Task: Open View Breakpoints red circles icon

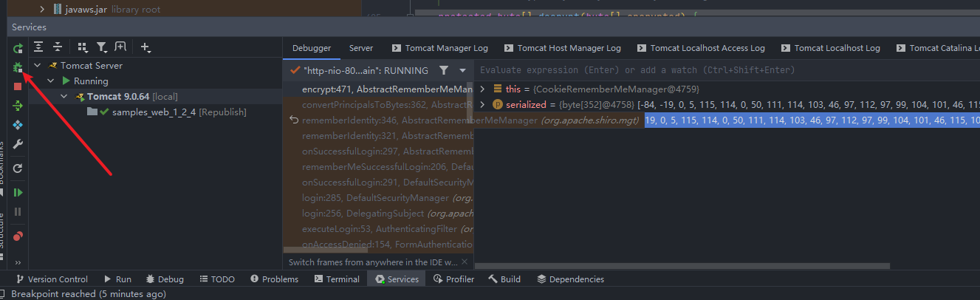Action: 18,236
